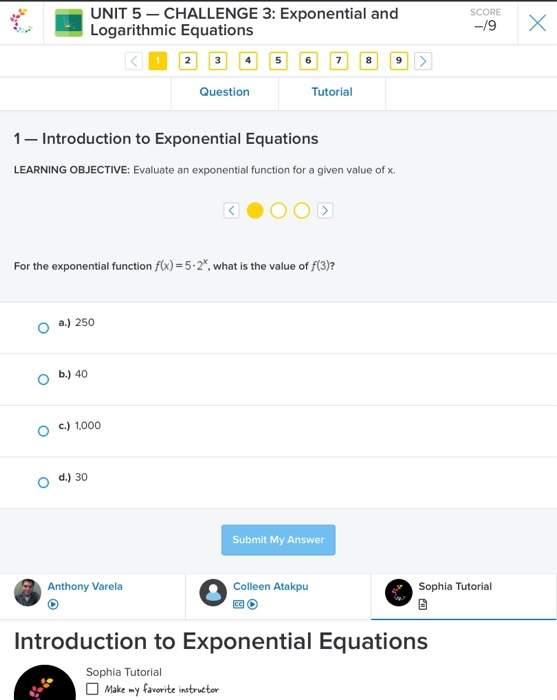Jump to challenge question 5
Screen dimensions: 557x700
pyautogui.click(x=278, y=61)
